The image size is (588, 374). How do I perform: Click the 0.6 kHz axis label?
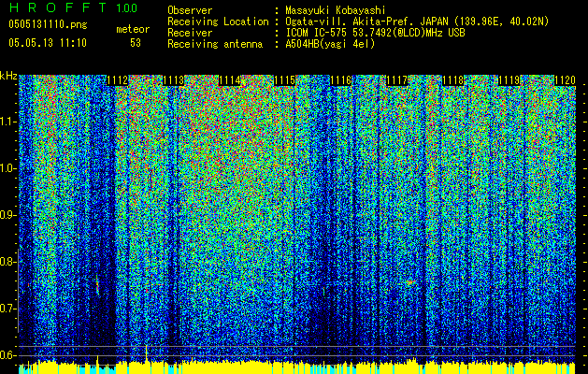coord(8,355)
